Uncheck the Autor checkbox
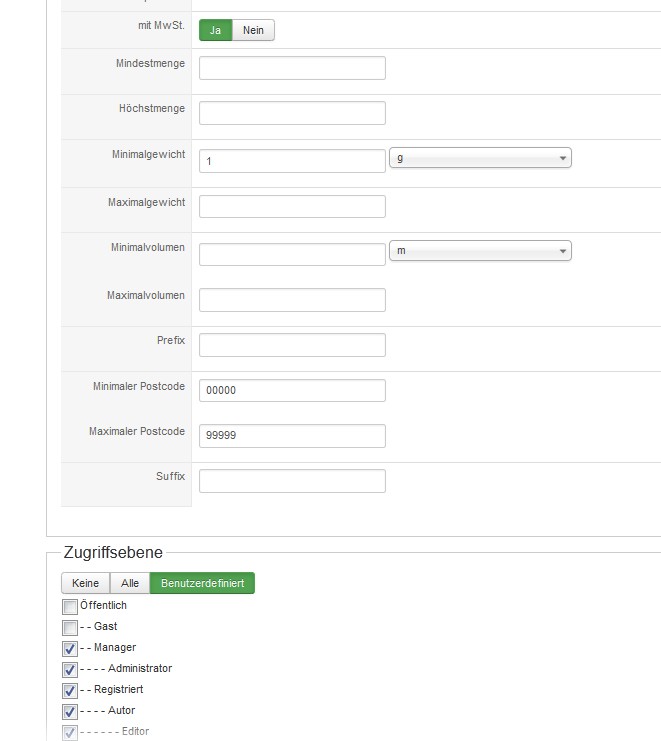Screen dimensions: 661x741 tap(70, 711)
